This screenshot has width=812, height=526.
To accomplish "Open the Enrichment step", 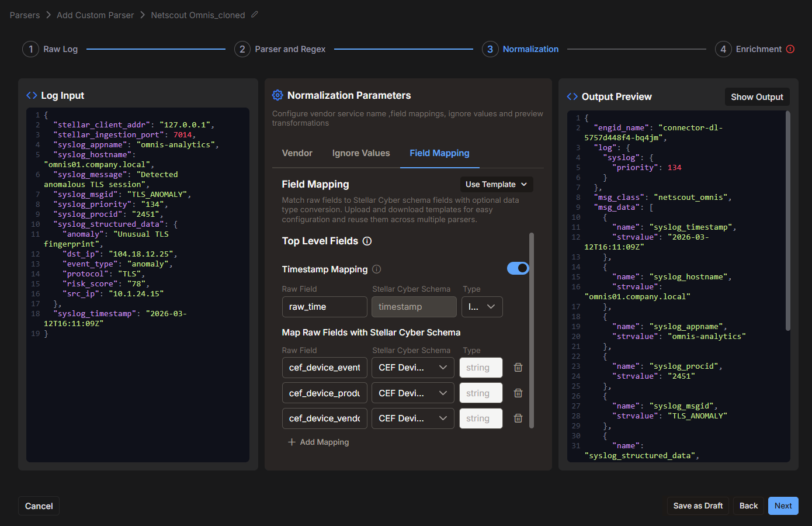I will (x=758, y=49).
